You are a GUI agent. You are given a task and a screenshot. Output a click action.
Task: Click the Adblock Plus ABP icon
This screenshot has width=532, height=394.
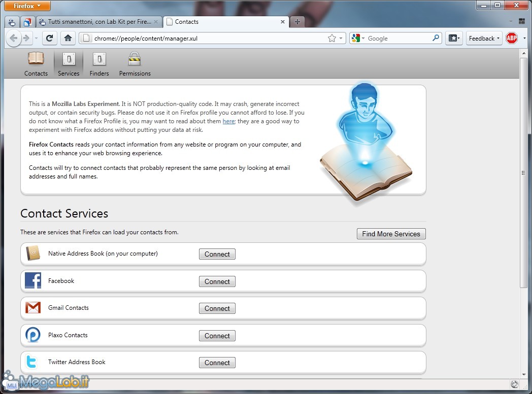point(512,38)
